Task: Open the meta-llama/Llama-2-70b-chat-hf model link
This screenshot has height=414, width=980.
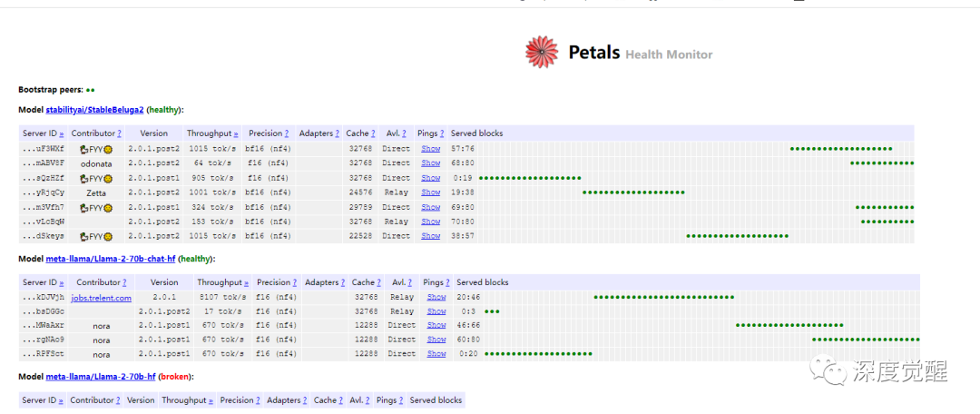Action: coord(110,258)
